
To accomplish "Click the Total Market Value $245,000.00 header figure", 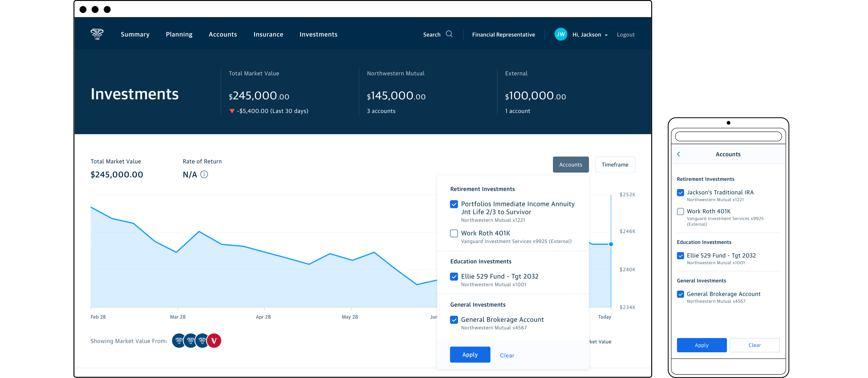I will 259,96.
